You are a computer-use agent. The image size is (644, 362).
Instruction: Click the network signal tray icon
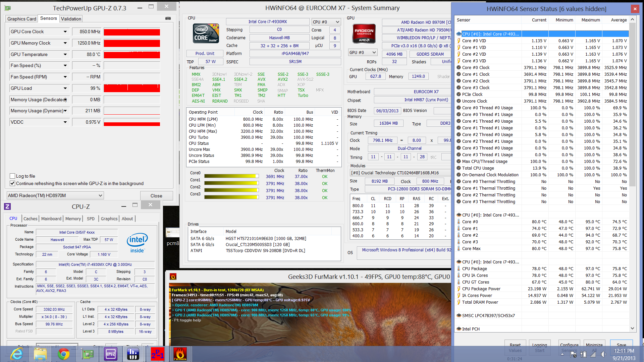pyautogui.click(x=593, y=354)
